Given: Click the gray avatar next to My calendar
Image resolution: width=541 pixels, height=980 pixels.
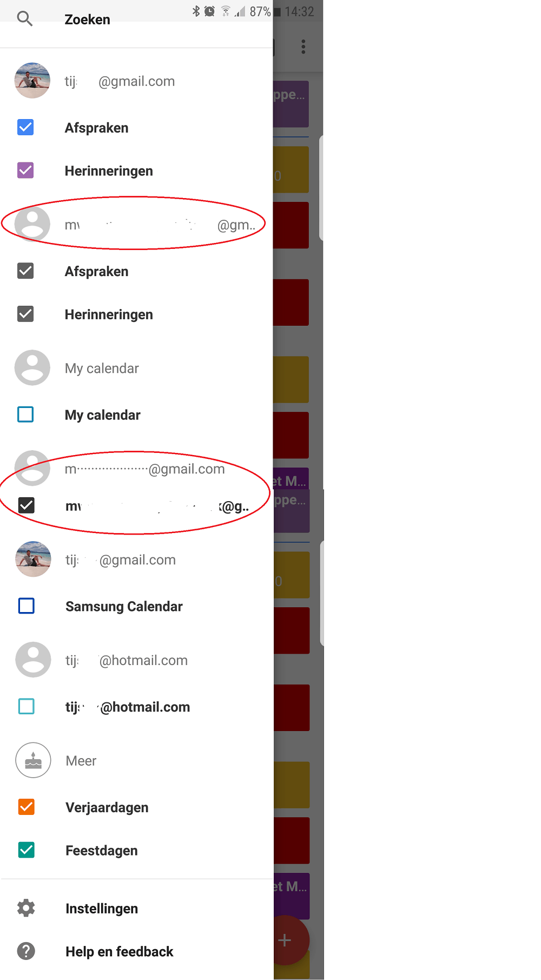Looking at the screenshot, I should point(32,368).
